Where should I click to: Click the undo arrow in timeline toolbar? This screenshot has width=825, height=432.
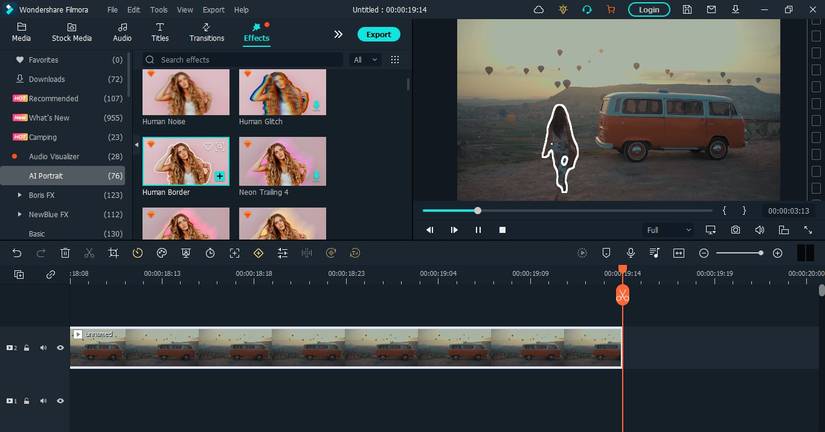17,253
